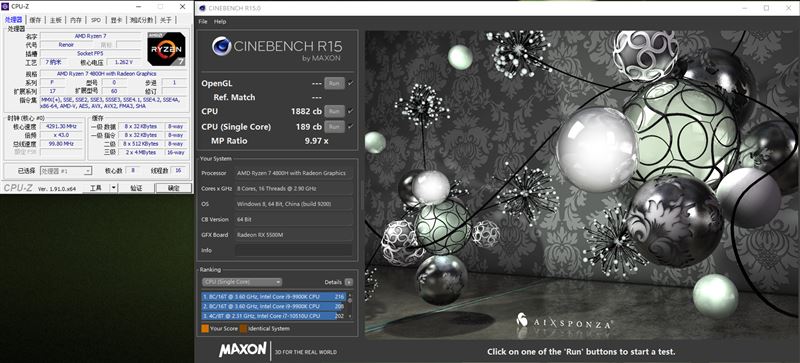Click the Renoir code name field
800x363 pixels.
pyautogui.click(x=66, y=44)
